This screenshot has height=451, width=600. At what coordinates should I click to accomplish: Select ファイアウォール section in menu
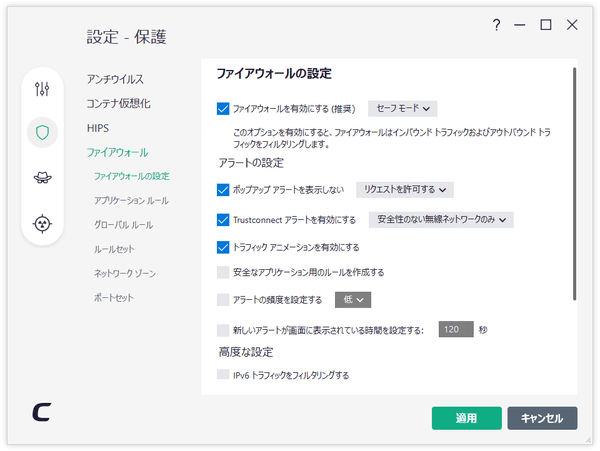point(117,153)
